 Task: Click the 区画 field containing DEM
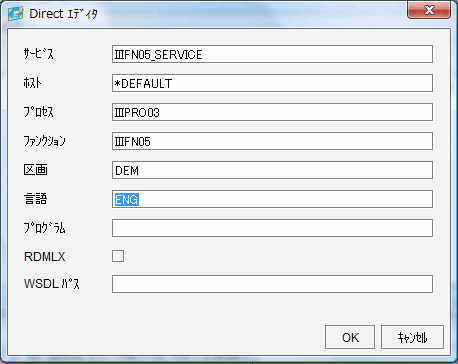tap(272, 170)
